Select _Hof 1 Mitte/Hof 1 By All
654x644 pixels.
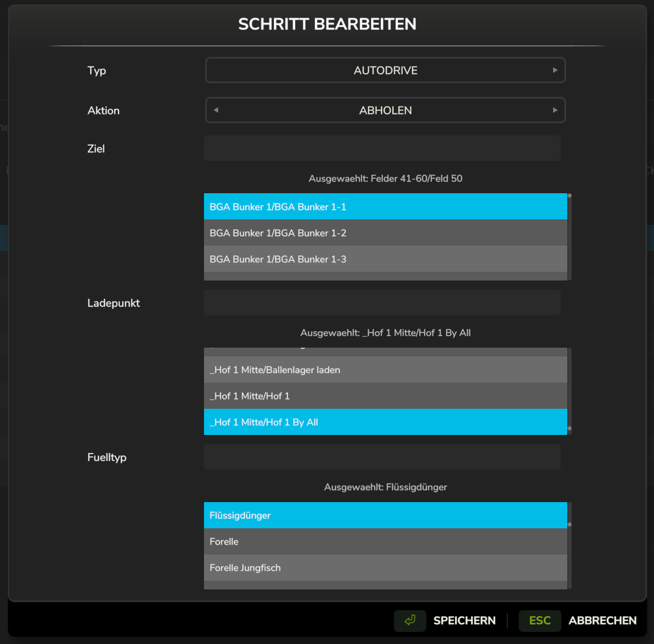386,422
